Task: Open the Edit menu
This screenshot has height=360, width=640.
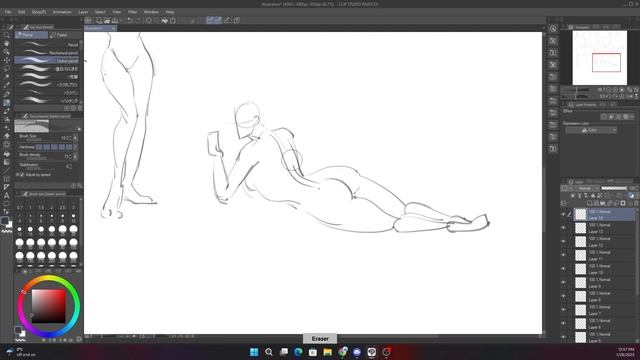Action: pos(22,12)
